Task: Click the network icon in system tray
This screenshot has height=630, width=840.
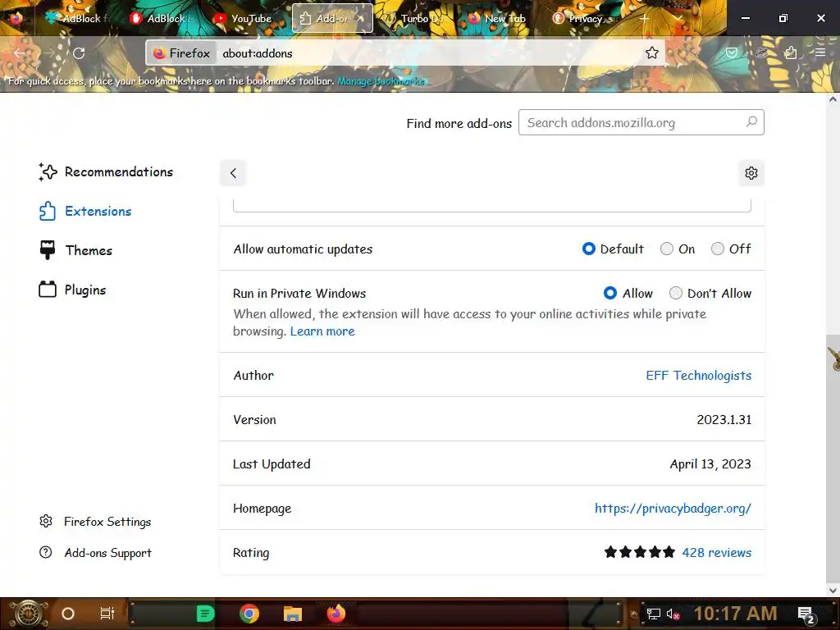Action: pyautogui.click(x=654, y=614)
